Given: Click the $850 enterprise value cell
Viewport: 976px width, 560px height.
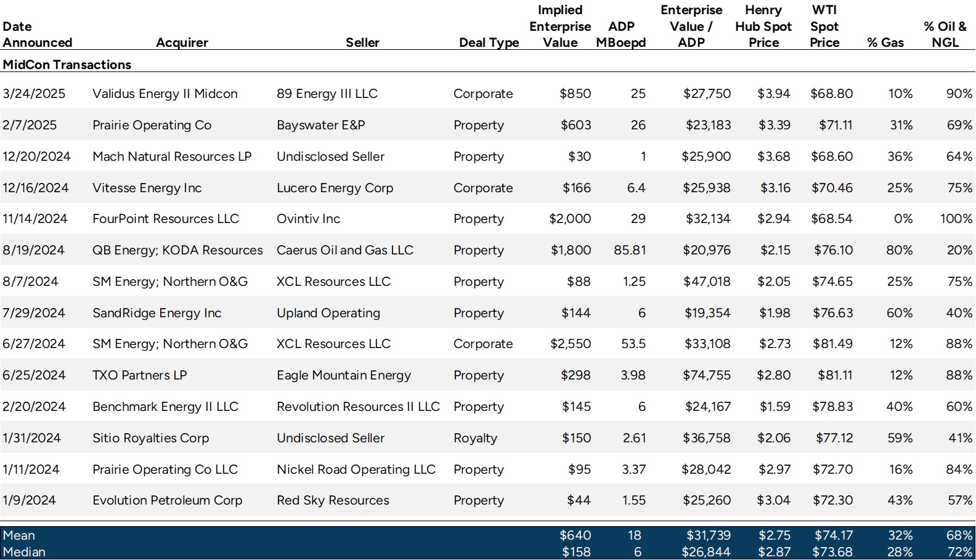Looking at the screenshot, I should [575, 94].
